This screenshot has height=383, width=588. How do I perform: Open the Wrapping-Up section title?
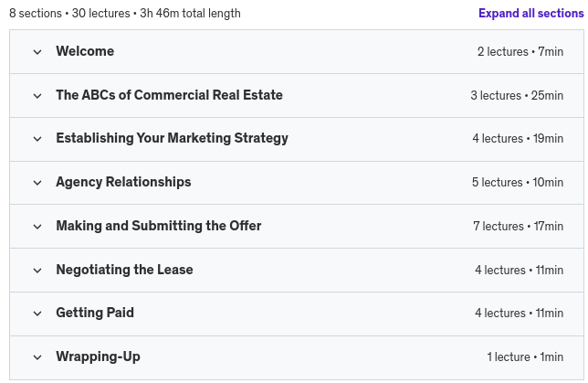[x=98, y=356]
